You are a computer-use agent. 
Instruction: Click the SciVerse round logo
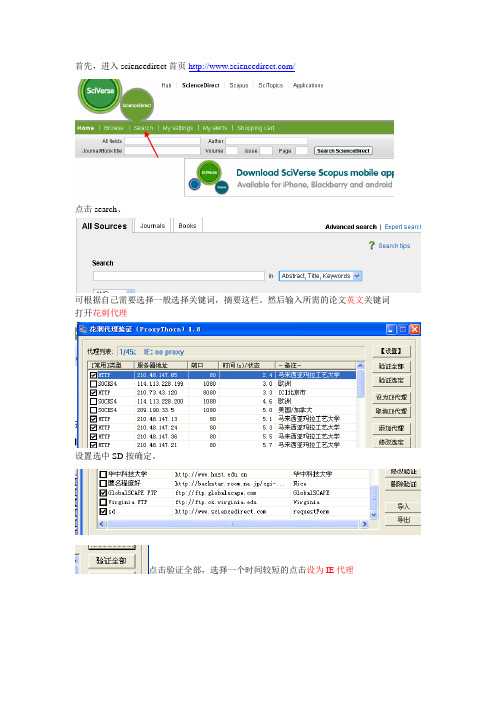click(100, 93)
